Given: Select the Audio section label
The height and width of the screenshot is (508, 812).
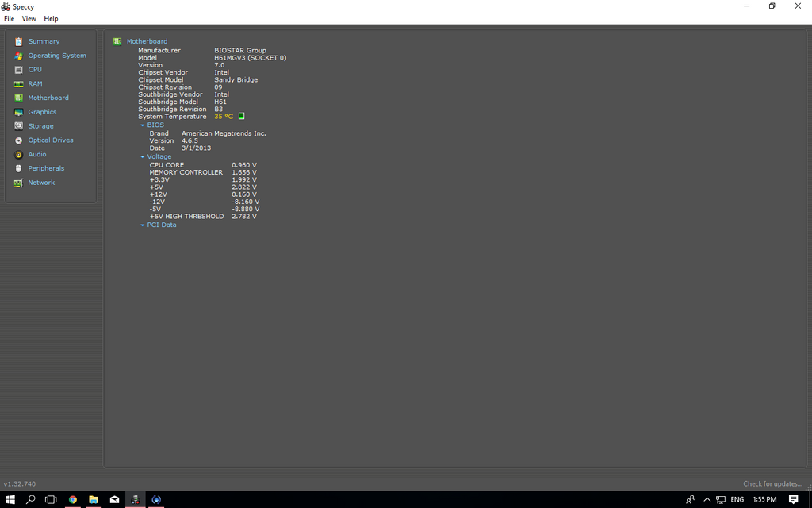Looking at the screenshot, I should (37, 155).
